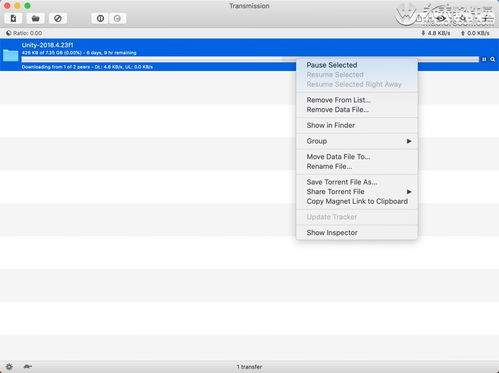The width and height of the screenshot is (499, 373).
Task: Click the Resume Selected Right Away entry
Action: pyautogui.click(x=357, y=84)
